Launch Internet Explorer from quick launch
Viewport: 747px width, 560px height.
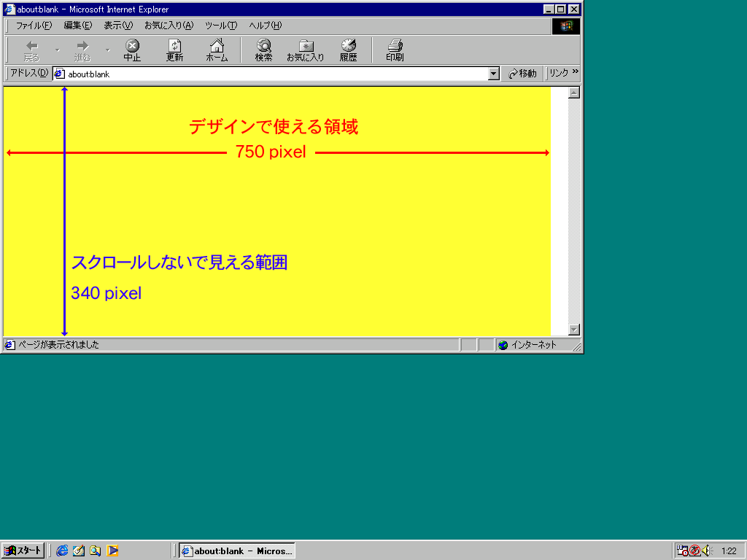coord(62,551)
